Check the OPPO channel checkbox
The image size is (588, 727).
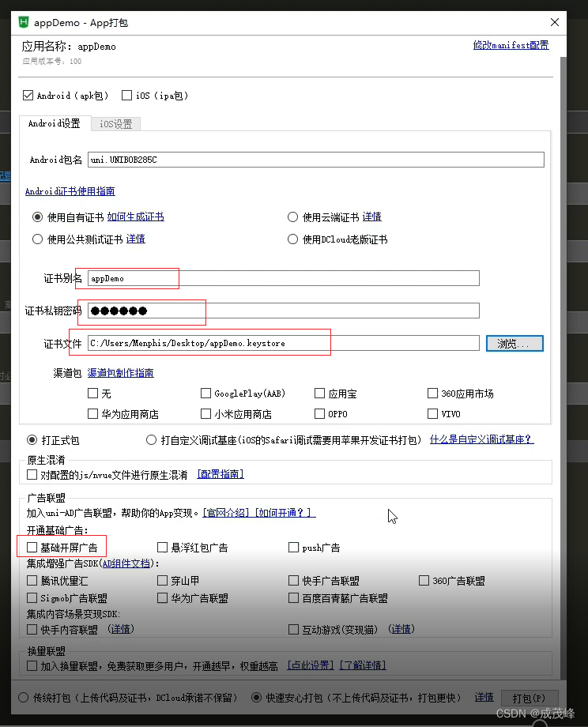[319, 413]
